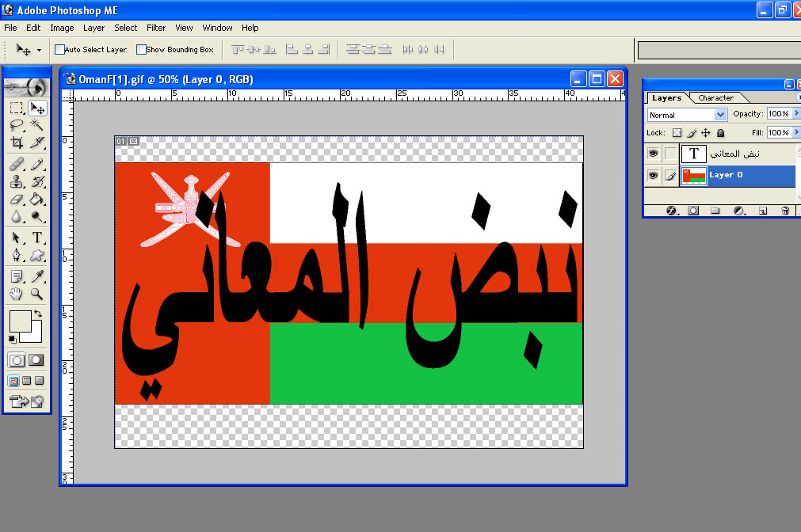Select the Eraser tool
This screenshot has height=532, width=801.
17,199
